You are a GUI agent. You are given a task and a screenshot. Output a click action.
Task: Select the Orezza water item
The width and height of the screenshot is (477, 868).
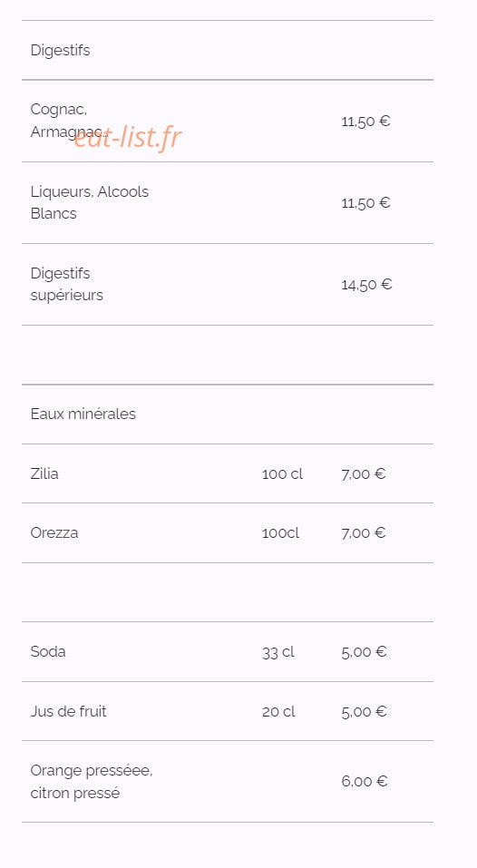click(54, 533)
